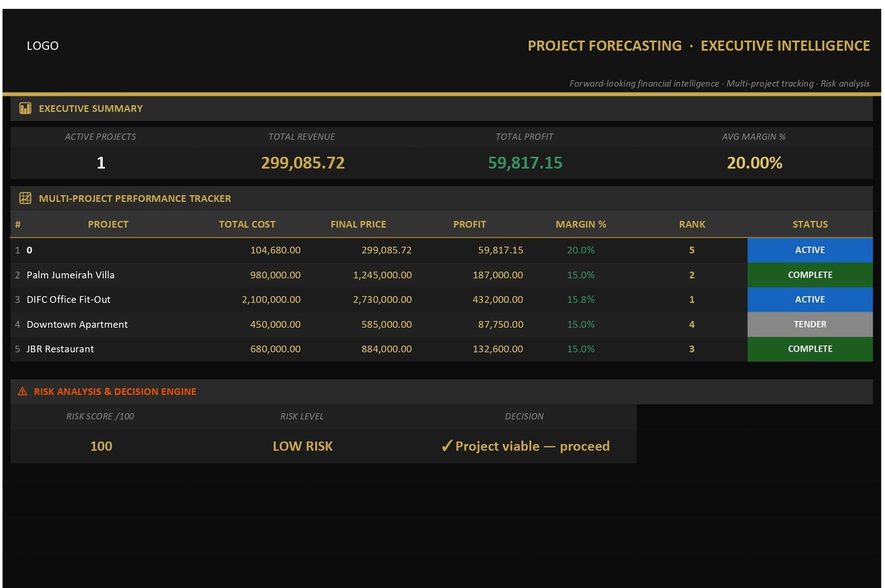
Task: Click total cost value 980,000.00
Action: point(276,275)
